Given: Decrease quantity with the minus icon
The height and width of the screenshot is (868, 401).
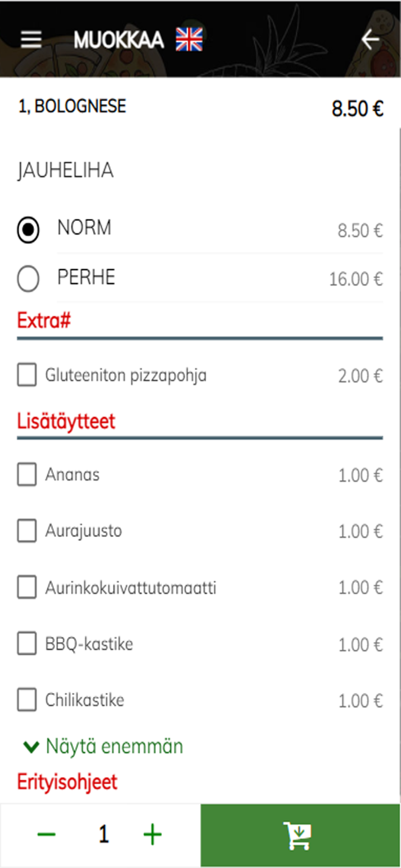Looking at the screenshot, I should pos(46,835).
